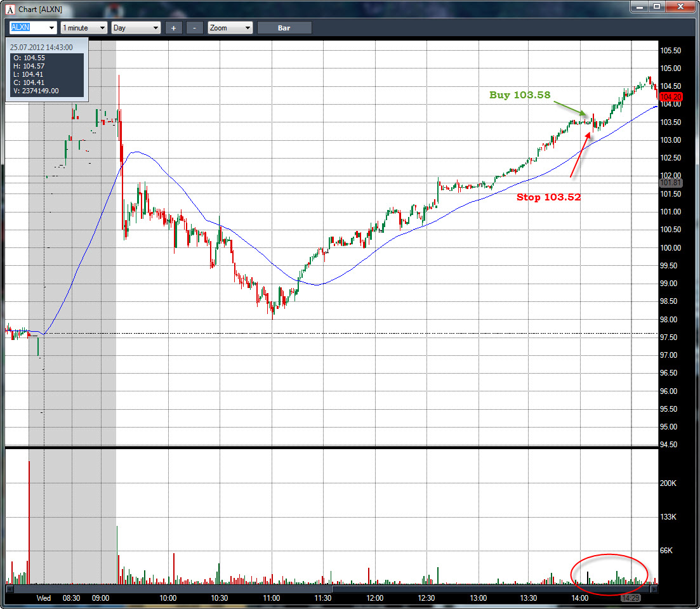Viewport: 700px width, 609px height.
Task: Minimize the chart window
Action: (639, 7)
